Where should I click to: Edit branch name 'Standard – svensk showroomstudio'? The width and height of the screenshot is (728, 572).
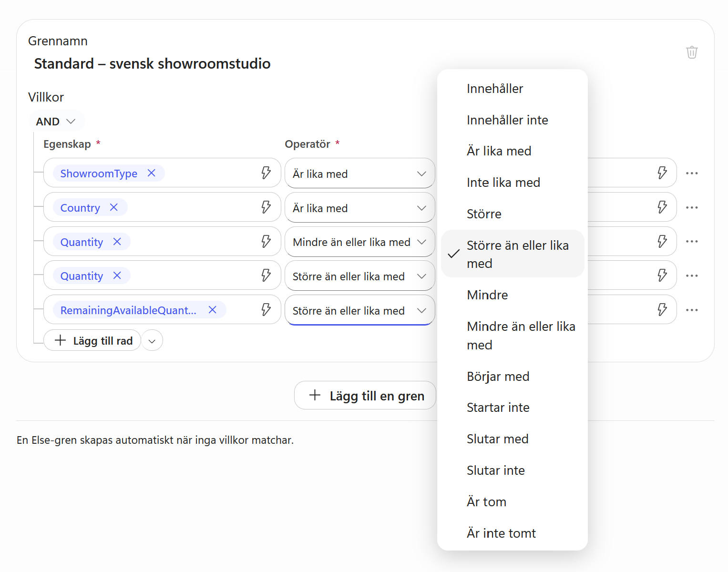tap(152, 63)
